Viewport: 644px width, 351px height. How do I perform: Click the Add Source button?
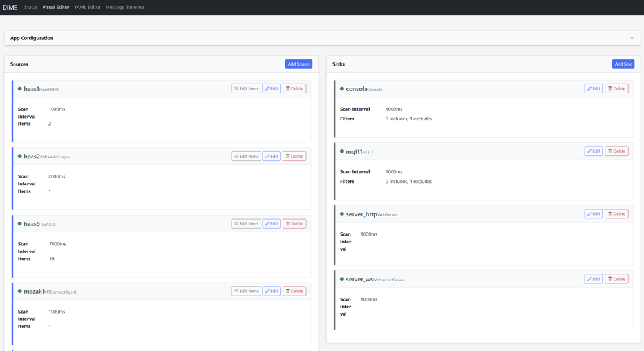pyautogui.click(x=298, y=64)
